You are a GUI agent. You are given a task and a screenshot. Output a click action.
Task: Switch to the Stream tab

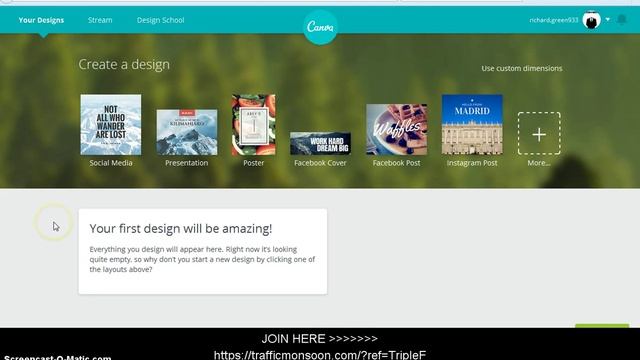[x=100, y=20]
